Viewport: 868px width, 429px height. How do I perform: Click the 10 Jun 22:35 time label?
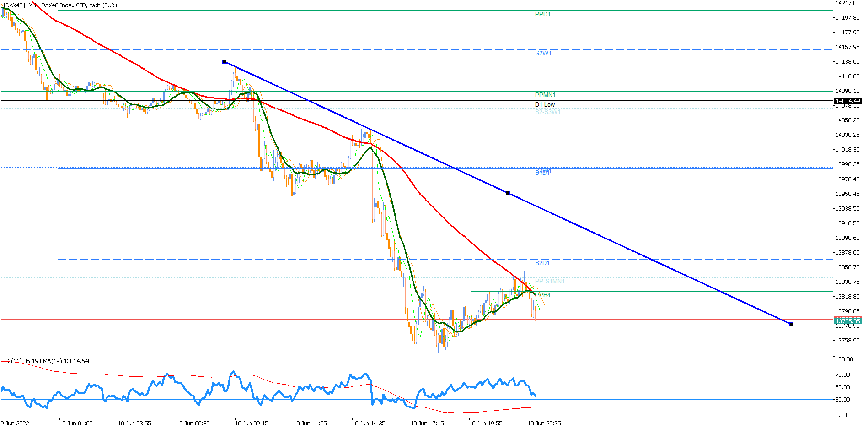coord(544,424)
